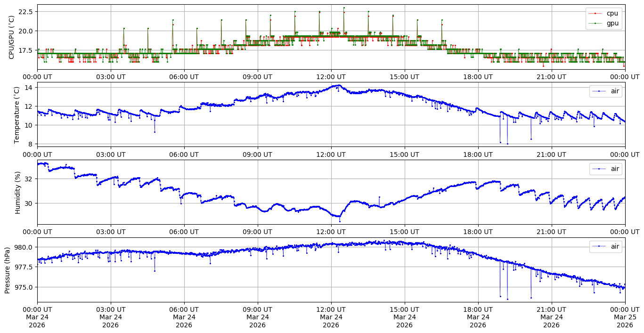Click the 'Temperature (°C)' y-axis label
644x333 pixels.
coord(17,114)
